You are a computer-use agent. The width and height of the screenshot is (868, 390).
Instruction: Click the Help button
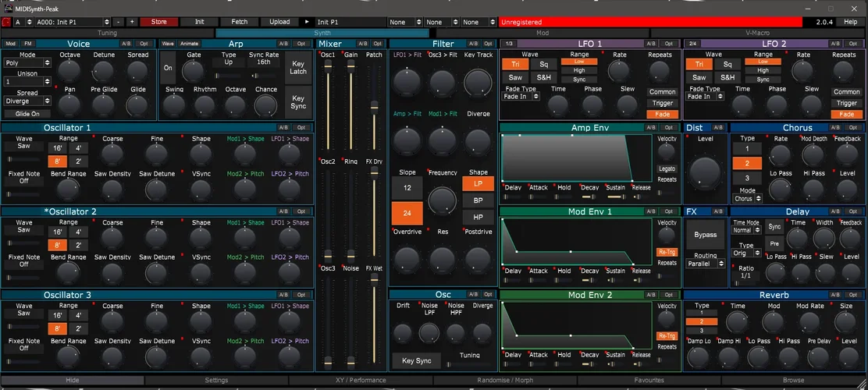click(x=850, y=22)
